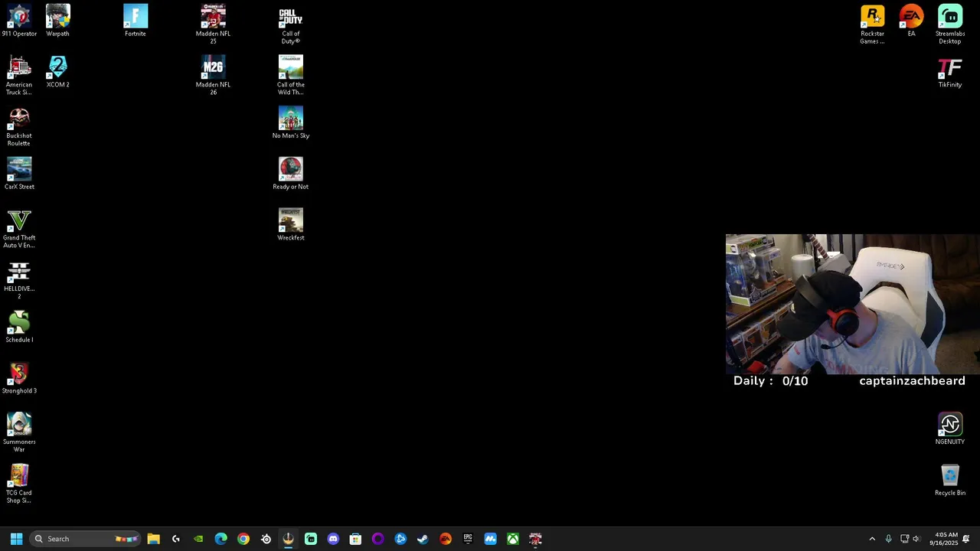Select the Fortnite desktop shortcut

click(136, 21)
